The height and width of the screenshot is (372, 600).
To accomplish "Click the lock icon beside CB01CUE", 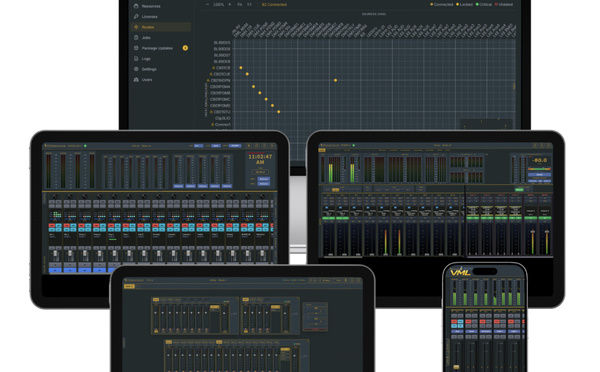I will pos(211,74).
